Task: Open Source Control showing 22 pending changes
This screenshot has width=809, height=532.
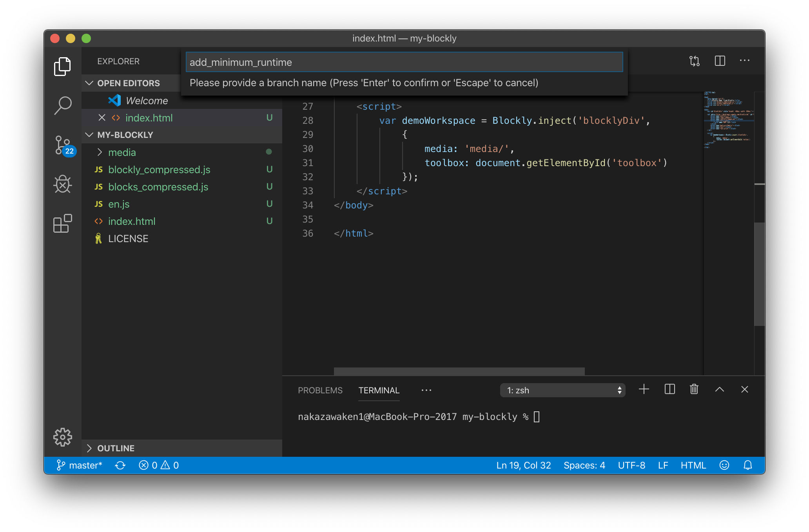Action: pos(63,145)
